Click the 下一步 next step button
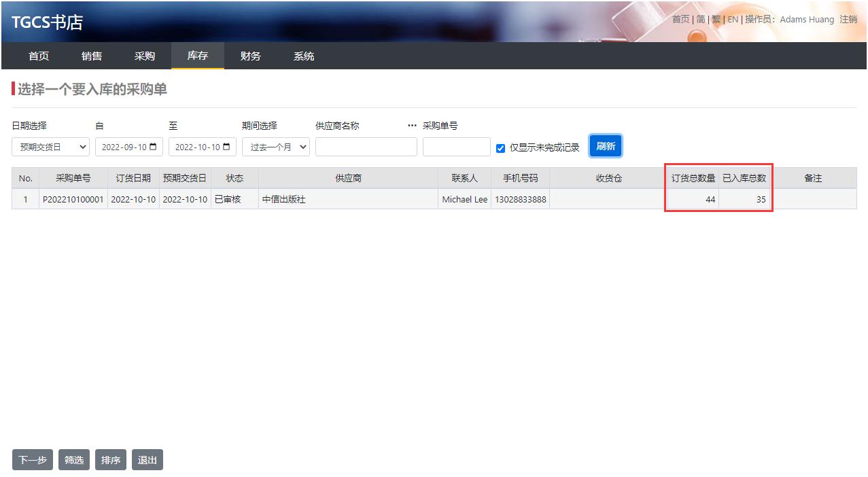The image size is (868, 477). click(33, 460)
